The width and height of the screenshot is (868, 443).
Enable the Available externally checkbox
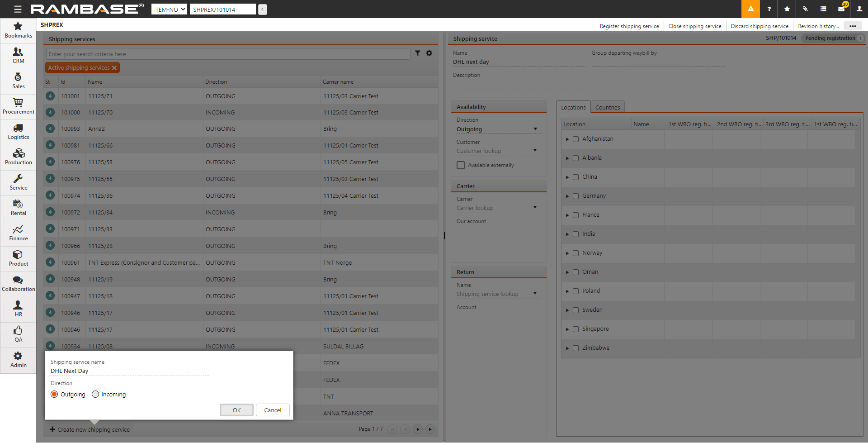[461, 165]
